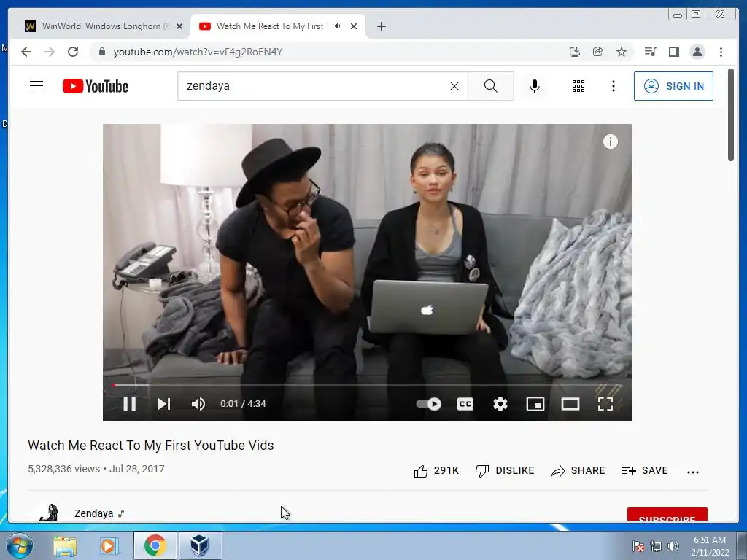
Task: Click the video progress bar
Action: point(368,385)
